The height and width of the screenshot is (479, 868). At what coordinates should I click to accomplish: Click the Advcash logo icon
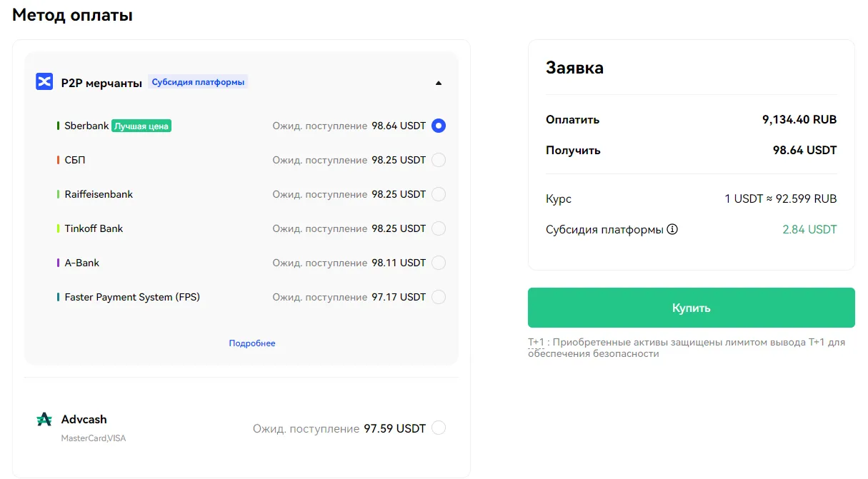pos(43,420)
